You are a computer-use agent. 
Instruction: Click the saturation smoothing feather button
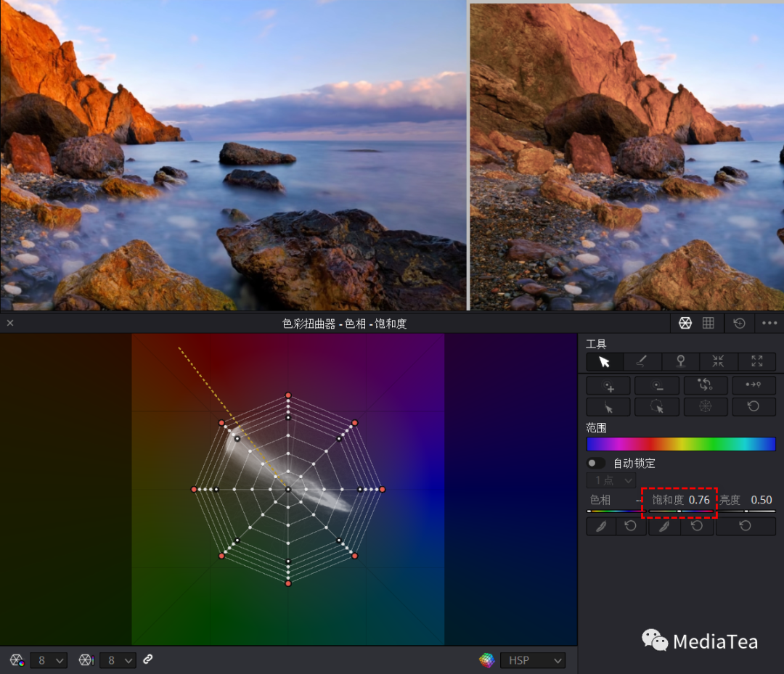coord(664,526)
